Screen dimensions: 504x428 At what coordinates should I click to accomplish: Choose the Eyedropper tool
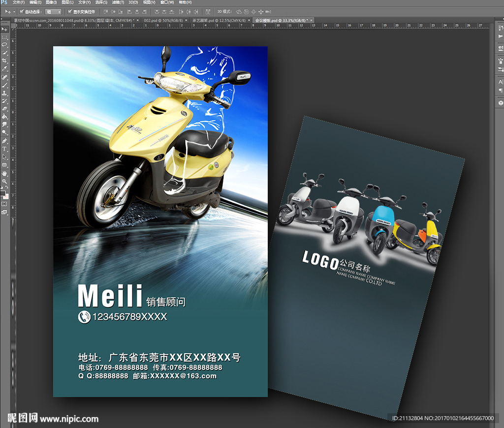click(x=4, y=68)
